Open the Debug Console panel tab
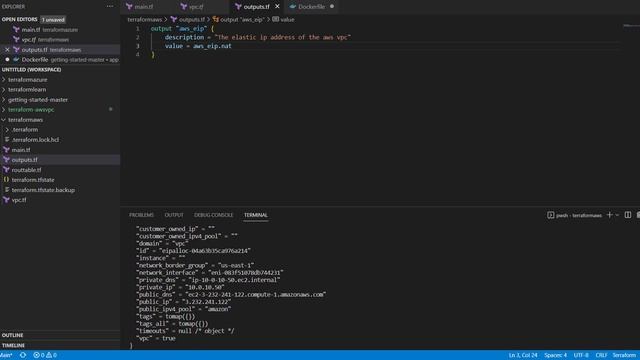 click(x=213, y=215)
